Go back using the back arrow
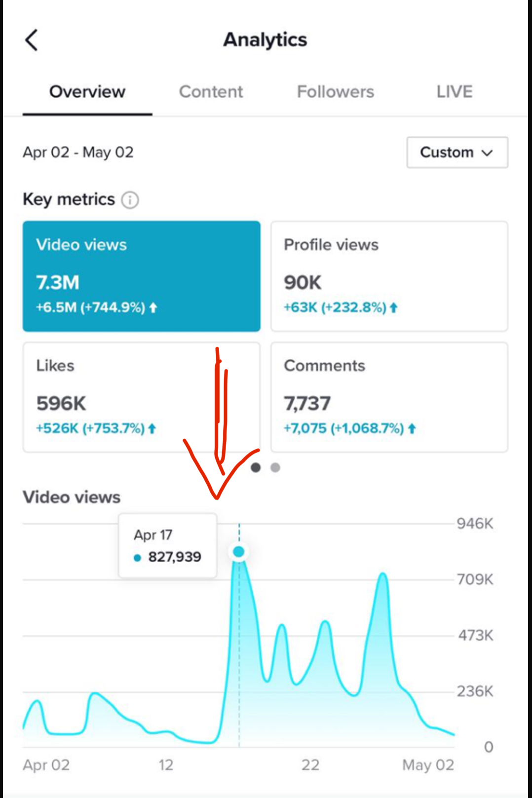532x798 pixels. pos(32,40)
